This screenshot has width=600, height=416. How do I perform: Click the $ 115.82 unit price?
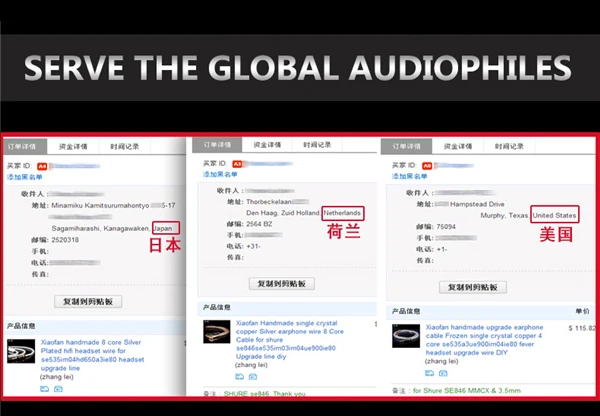[x=582, y=328]
